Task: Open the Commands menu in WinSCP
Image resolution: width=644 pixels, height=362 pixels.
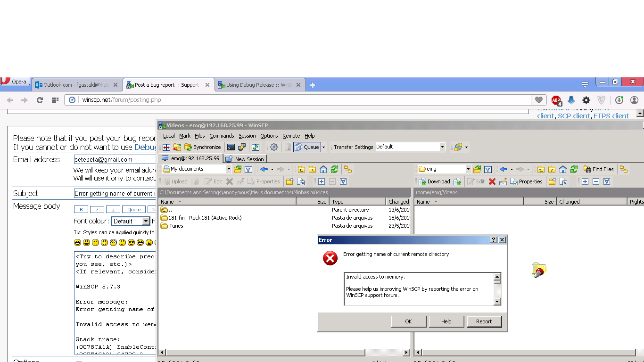Action: [x=222, y=136]
